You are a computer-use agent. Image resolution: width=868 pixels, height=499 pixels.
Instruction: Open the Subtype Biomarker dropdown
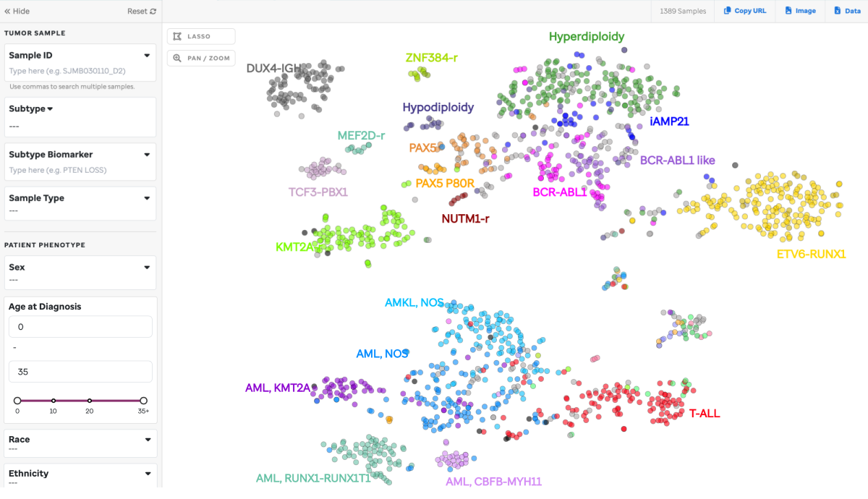[147, 154]
